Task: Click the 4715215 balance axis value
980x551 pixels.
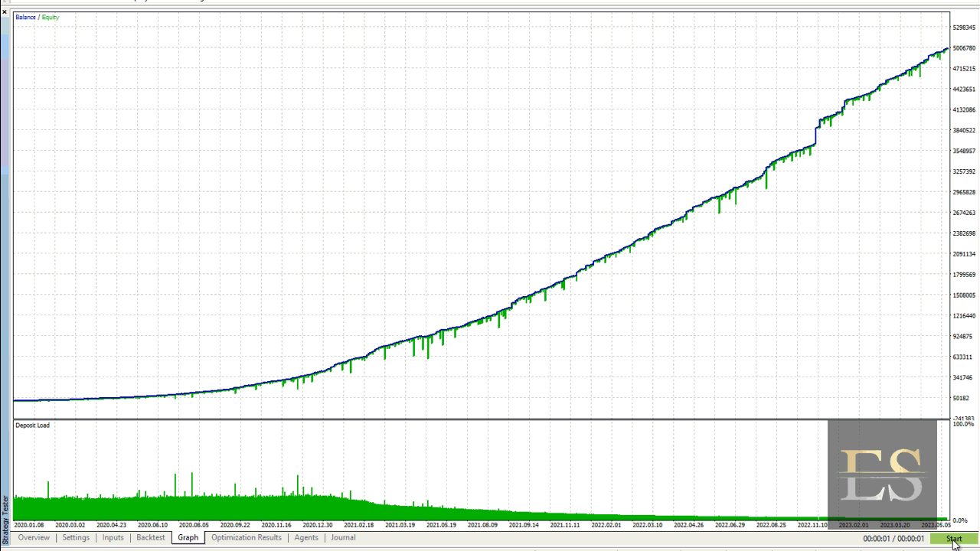Action: click(964, 69)
